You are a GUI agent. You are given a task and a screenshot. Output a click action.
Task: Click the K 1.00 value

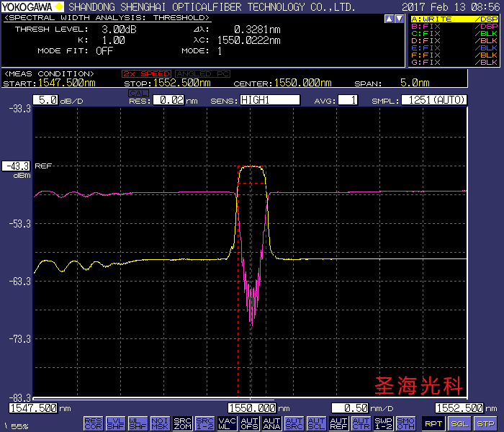point(114,40)
